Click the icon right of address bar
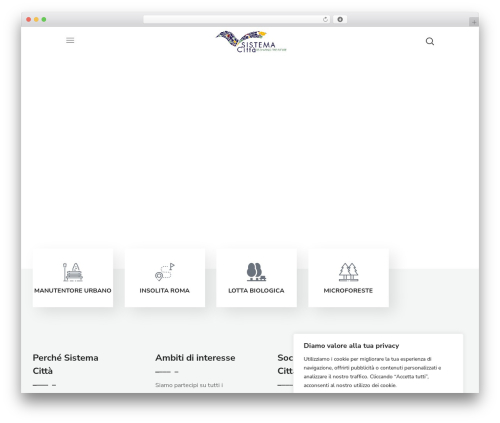The height and width of the screenshot is (423, 500). [340, 19]
